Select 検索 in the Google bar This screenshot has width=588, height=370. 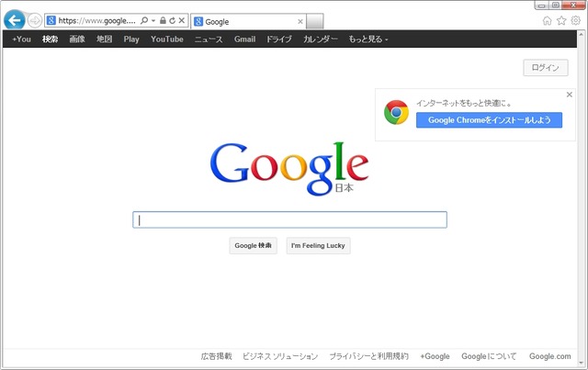(51, 39)
